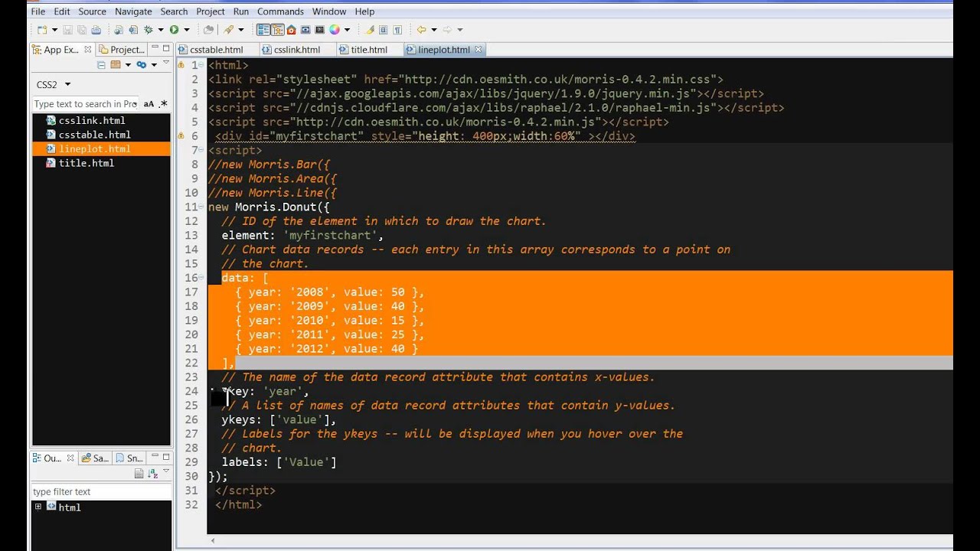Viewport: 980px width, 551px height.
Task: Select csslink.html in App Explorer
Action: pos(91,121)
